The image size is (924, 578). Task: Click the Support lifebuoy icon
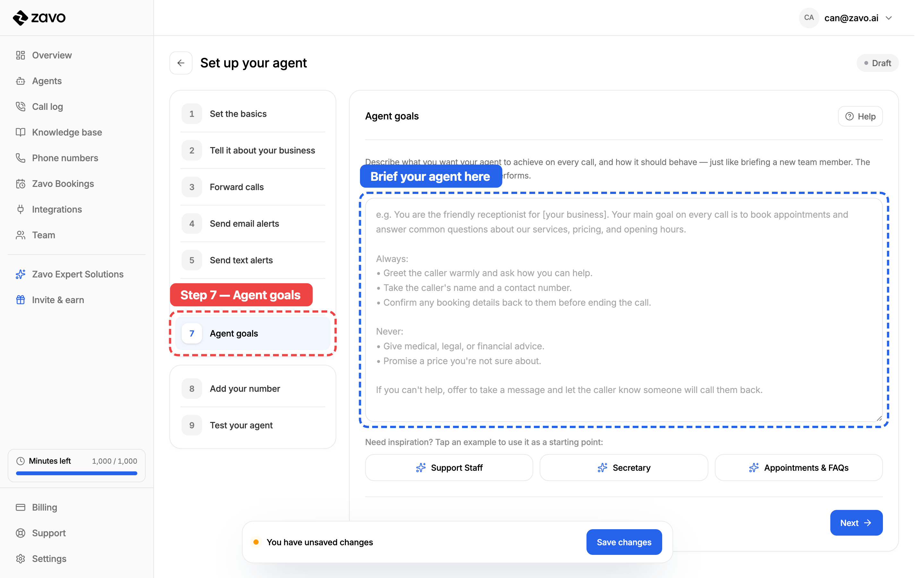point(21,533)
